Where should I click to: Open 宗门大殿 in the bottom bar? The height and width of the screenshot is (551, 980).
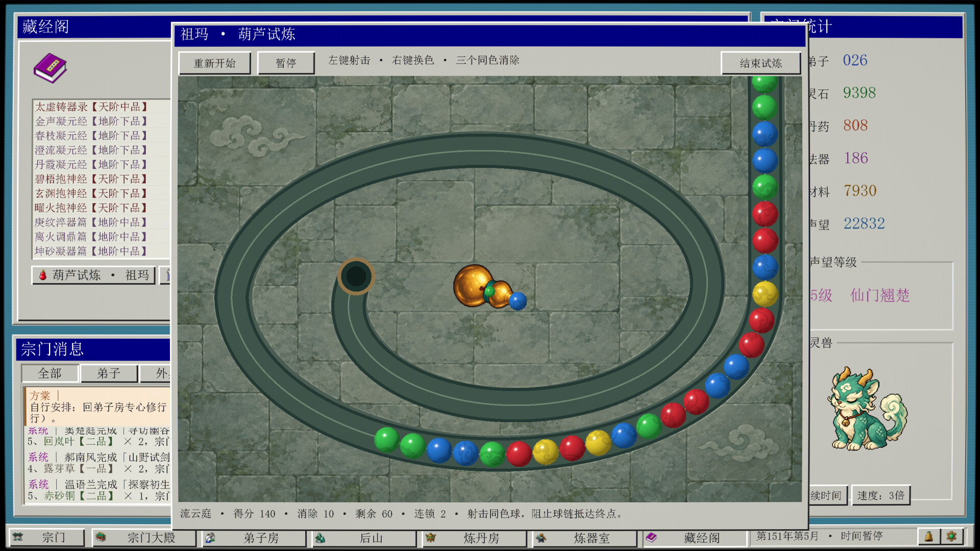coord(144,538)
